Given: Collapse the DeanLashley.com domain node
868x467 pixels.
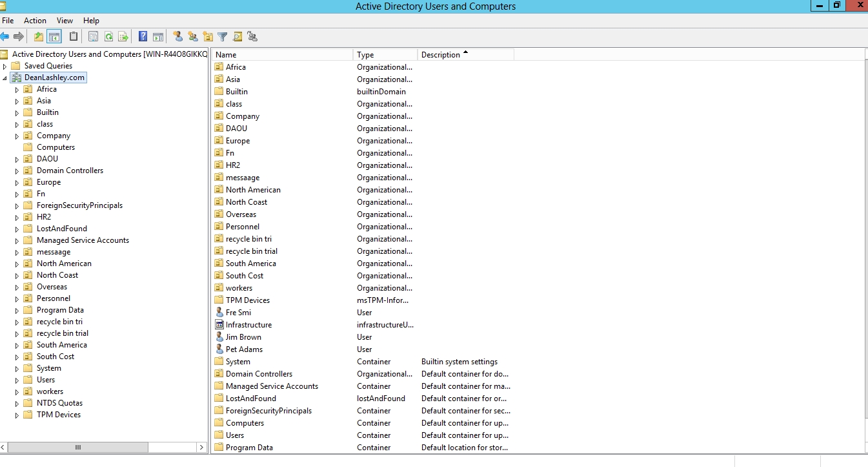Looking at the screenshot, I should point(5,78).
